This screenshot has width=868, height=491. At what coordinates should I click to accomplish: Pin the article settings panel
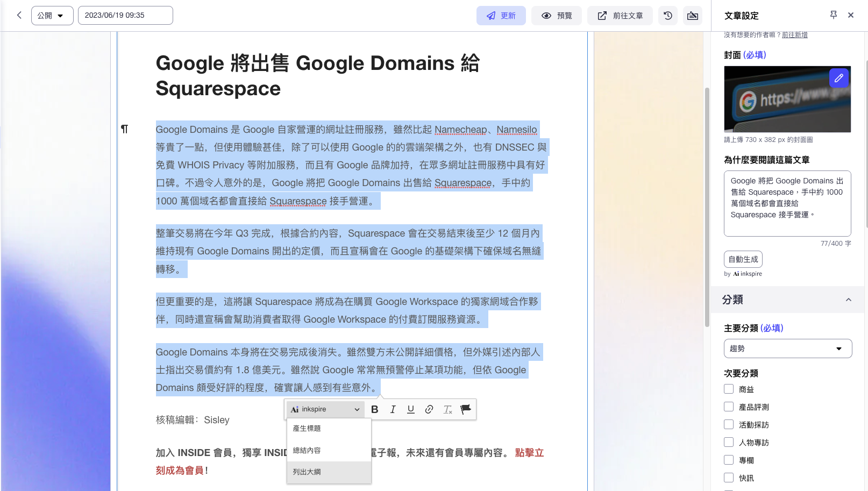pyautogui.click(x=834, y=15)
